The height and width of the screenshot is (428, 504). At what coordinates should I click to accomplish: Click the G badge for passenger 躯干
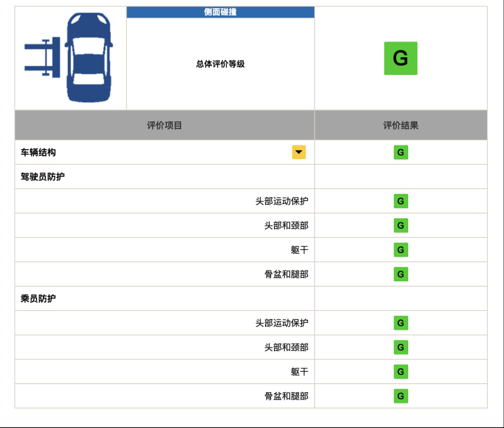(401, 371)
